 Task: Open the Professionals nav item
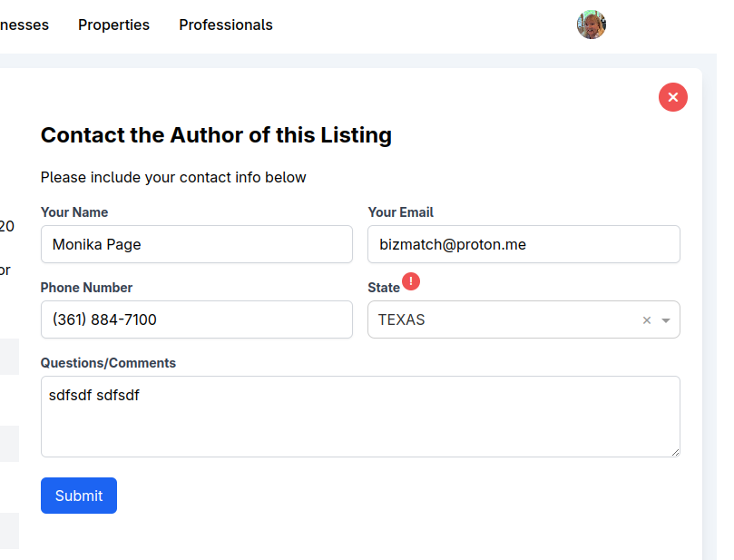pos(225,25)
